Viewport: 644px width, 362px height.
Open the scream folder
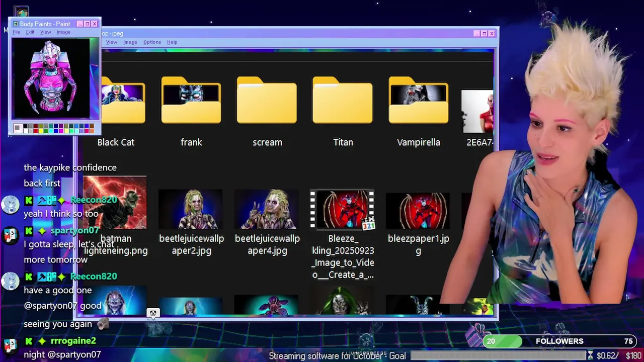coord(267,101)
